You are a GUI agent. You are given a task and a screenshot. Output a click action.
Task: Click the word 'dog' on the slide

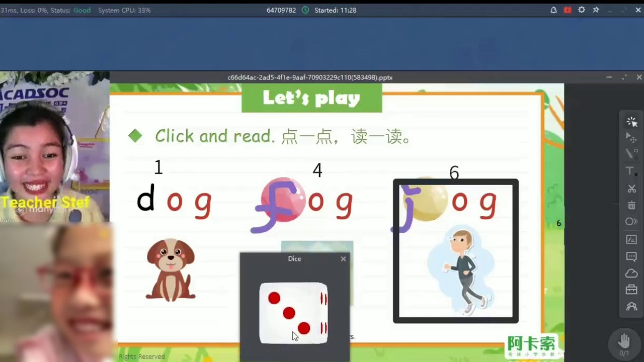[x=174, y=201]
